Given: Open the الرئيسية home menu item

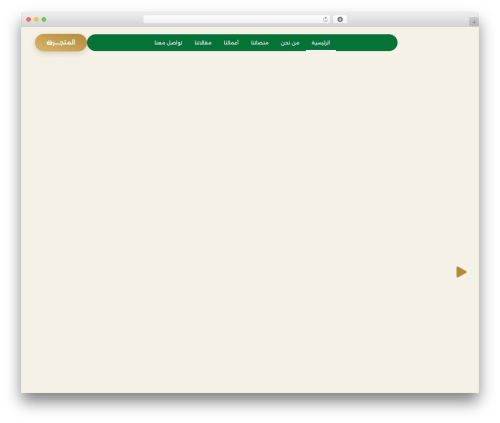Looking at the screenshot, I should 321,43.
